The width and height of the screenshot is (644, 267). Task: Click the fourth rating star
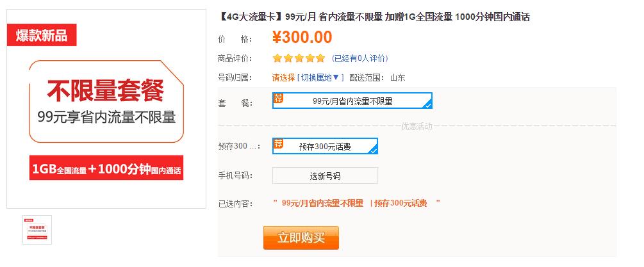pyautogui.click(x=310, y=58)
